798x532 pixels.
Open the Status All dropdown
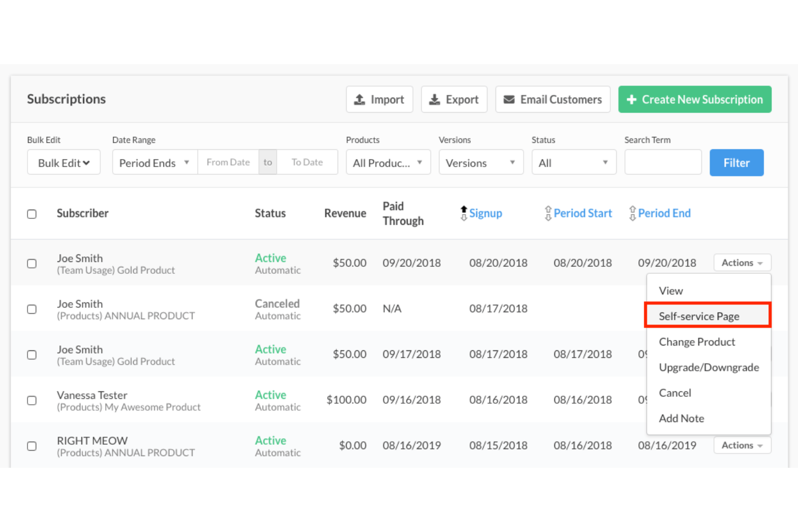coord(573,162)
